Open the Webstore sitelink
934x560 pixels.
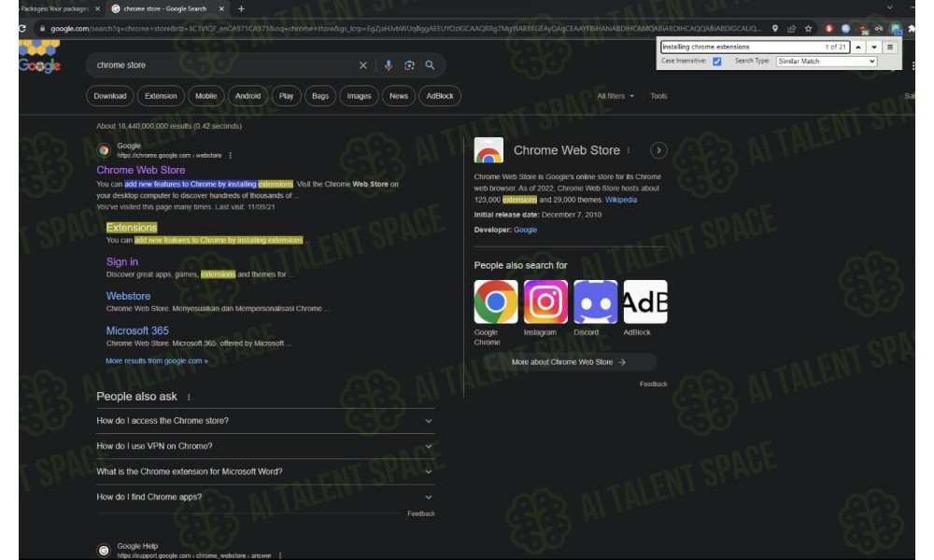(x=128, y=296)
